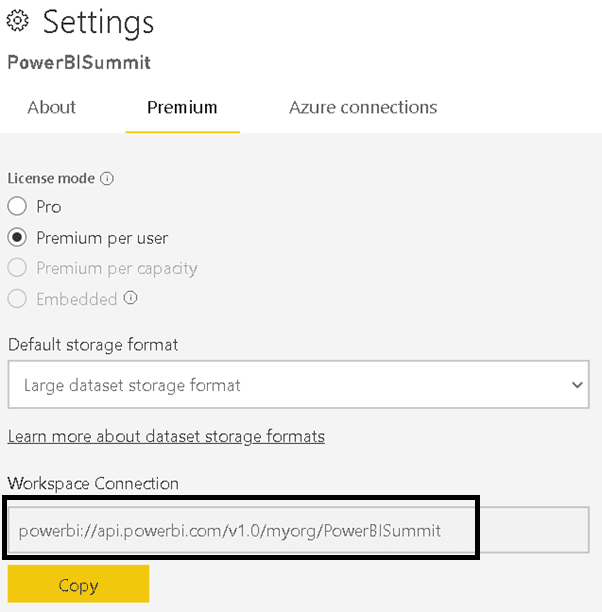
Task: Click the Default storage format label
Action: coord(93,345)
